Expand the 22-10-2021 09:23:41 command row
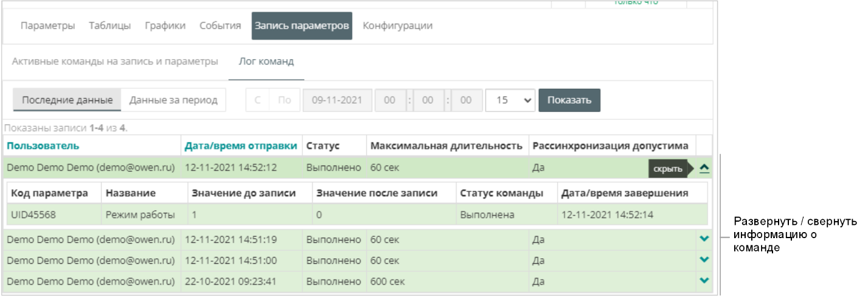The height and width of the screenshot is (296, 868). click(704, 280)
